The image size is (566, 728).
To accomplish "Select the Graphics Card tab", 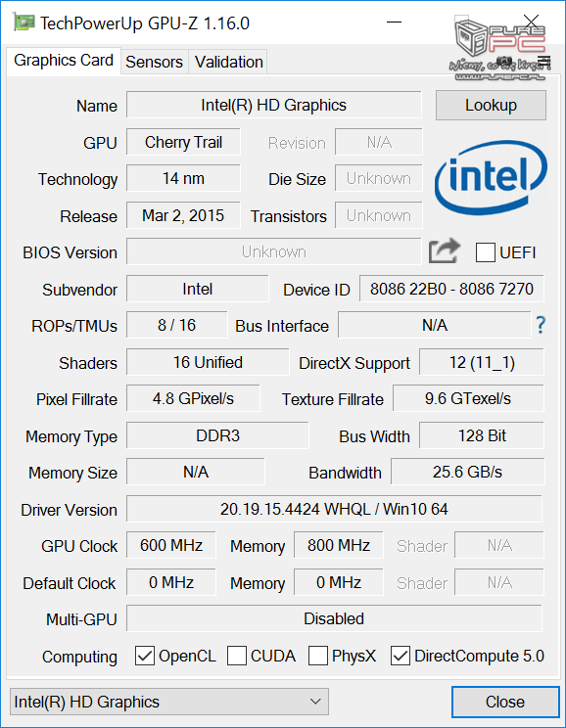I will click(x=64, y=61).
